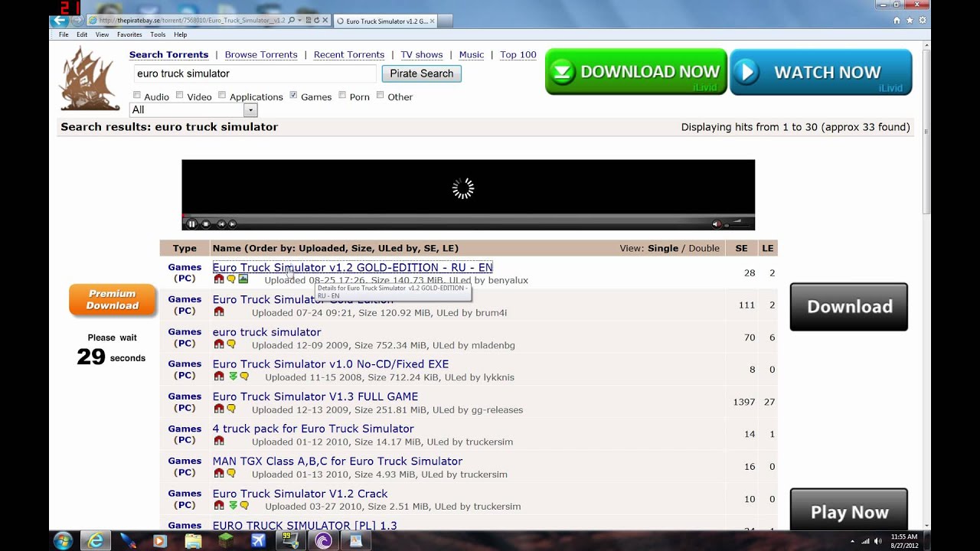Click magnet icon for mladenbg torrent
This screenshot has height=551, width=980.
[x=219, y=344]
